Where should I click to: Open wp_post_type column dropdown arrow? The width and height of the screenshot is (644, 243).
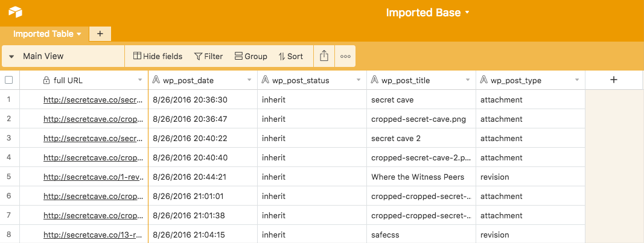click(577, 80)
